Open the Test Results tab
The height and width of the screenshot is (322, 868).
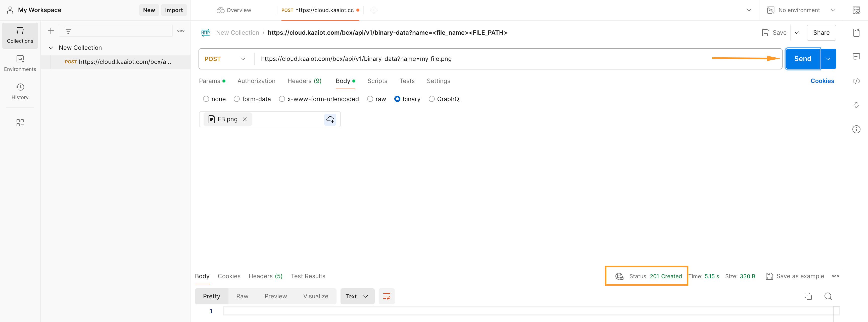coord(308,276)
